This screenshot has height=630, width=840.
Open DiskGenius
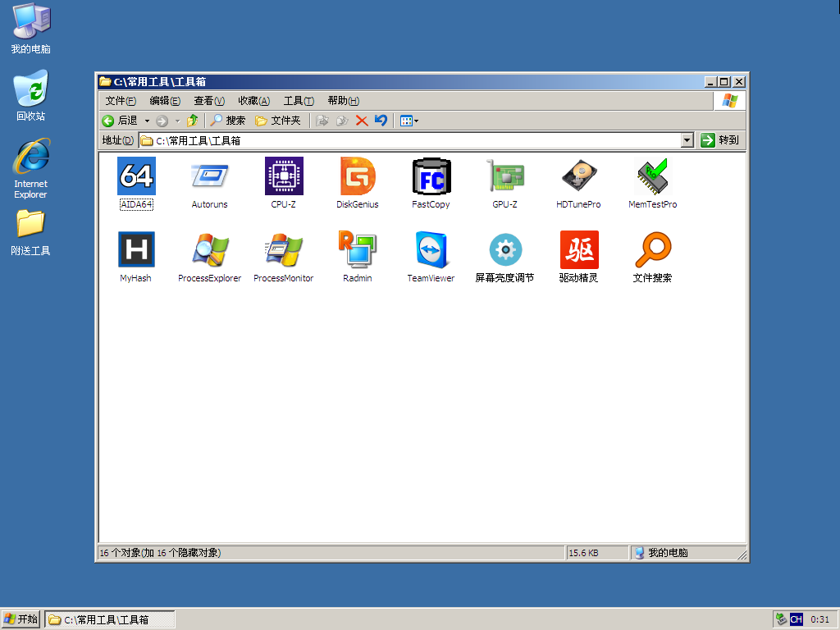tap(357, 176)
